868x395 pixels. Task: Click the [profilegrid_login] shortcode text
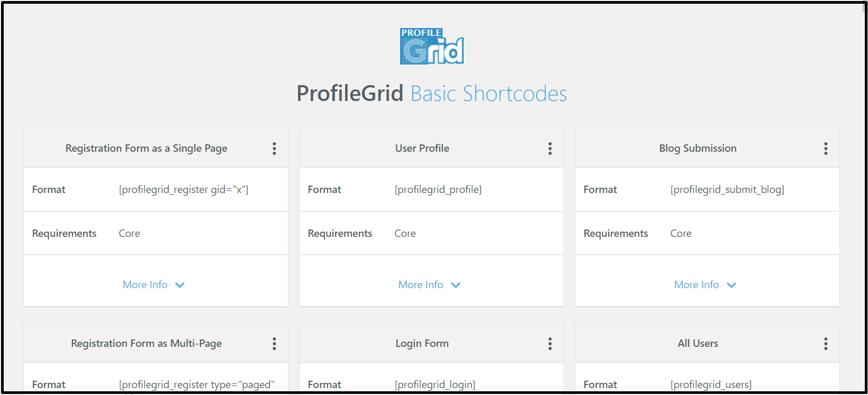tap(435, 384)
